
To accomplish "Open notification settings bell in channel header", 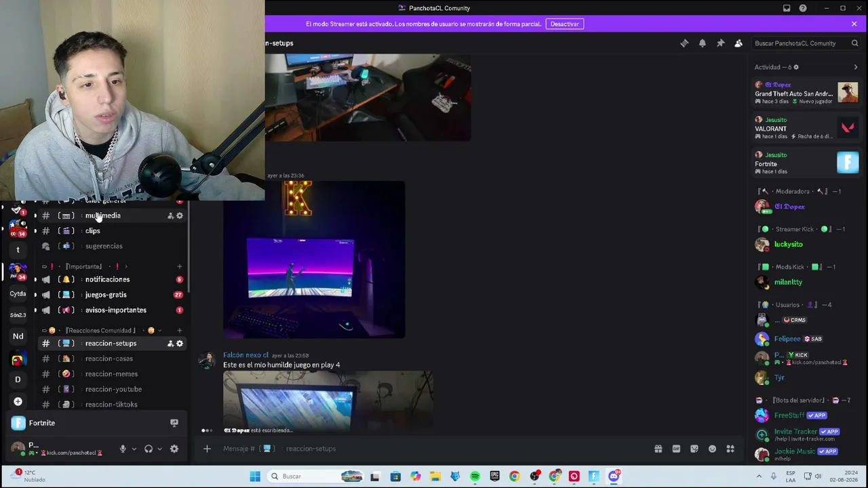I will (x=703, y=43).
